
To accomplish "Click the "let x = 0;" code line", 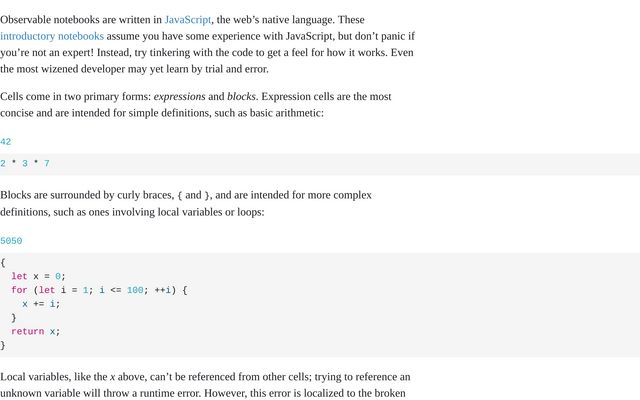I will pyautogui.click(x=38, y=276).
